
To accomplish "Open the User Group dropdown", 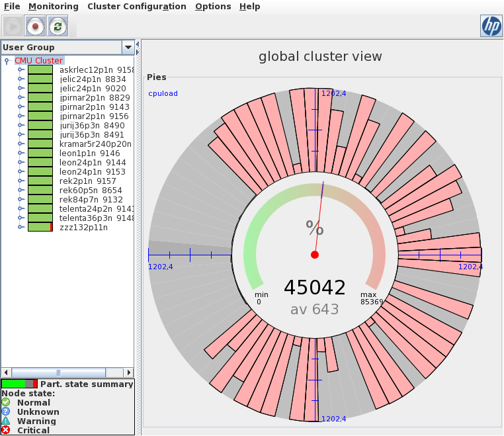I will pos(128,47).
